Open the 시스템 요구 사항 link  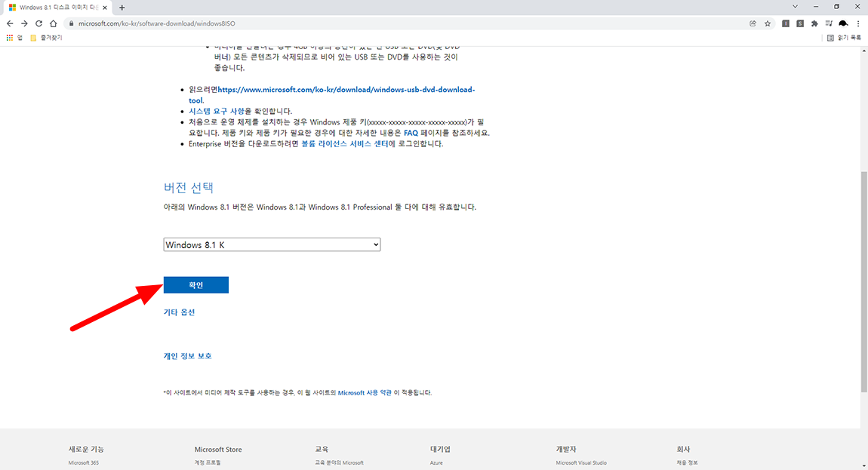click(216, 111)
